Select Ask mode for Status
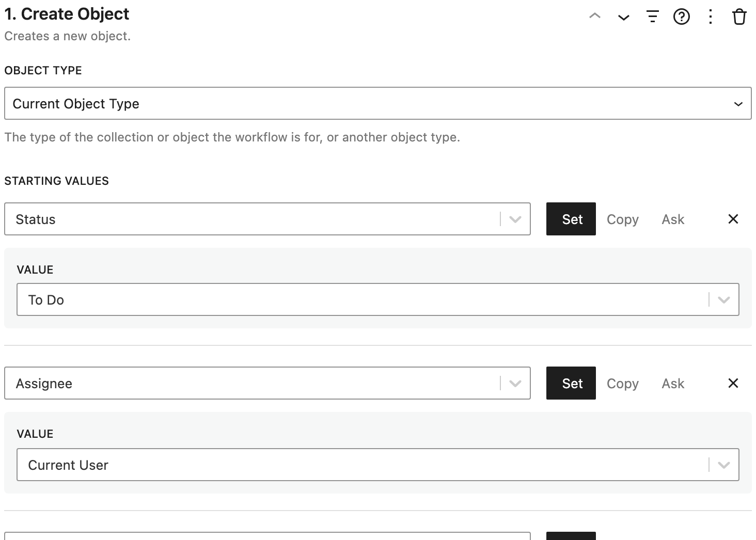Screen dimensions: 756x540 coord(673,219)
